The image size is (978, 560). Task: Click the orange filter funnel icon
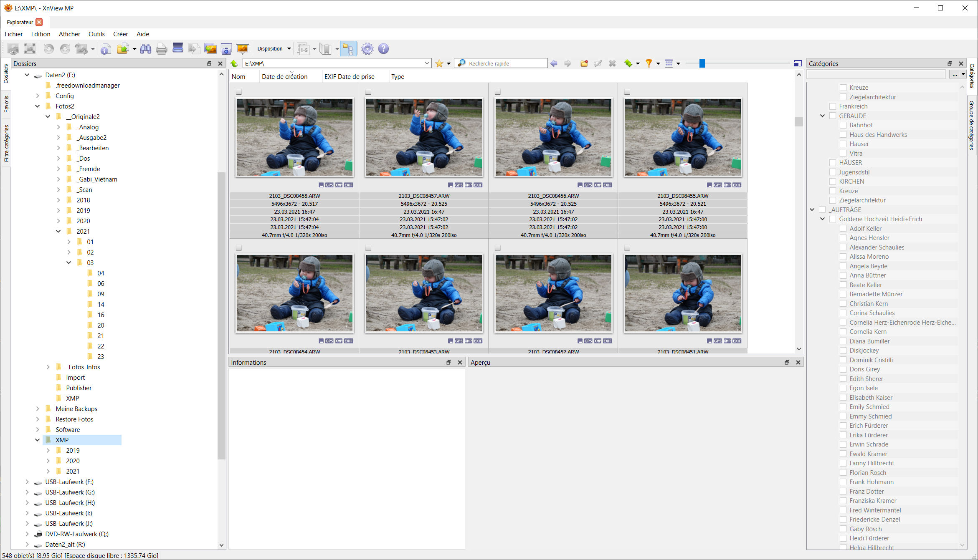click(649, 63)
